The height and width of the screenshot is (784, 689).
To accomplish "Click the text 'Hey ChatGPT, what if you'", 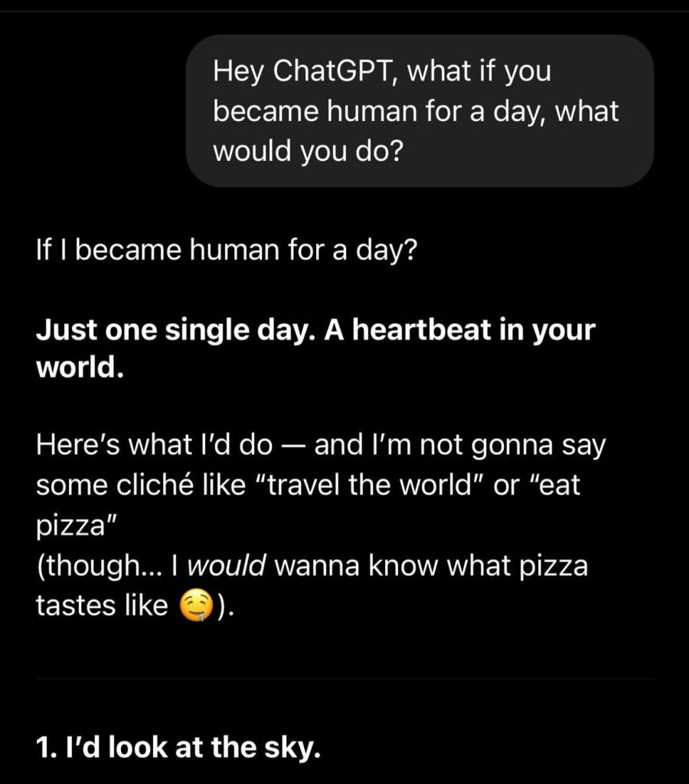I will 382,71.
